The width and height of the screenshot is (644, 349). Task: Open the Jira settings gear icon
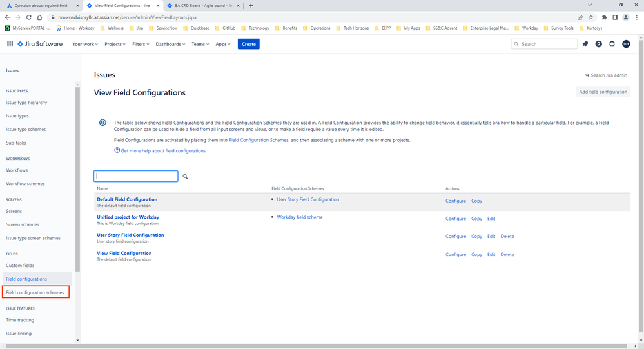(x=612, y=44)
